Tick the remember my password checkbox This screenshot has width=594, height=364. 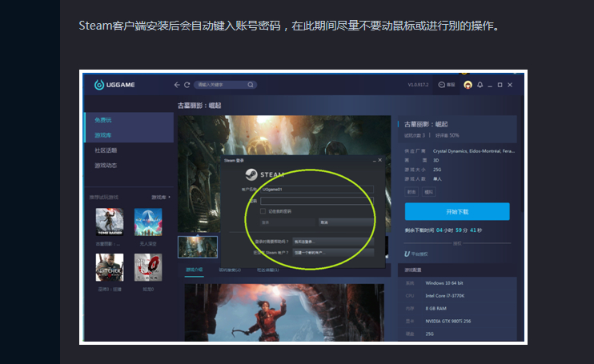click(263, 211)
